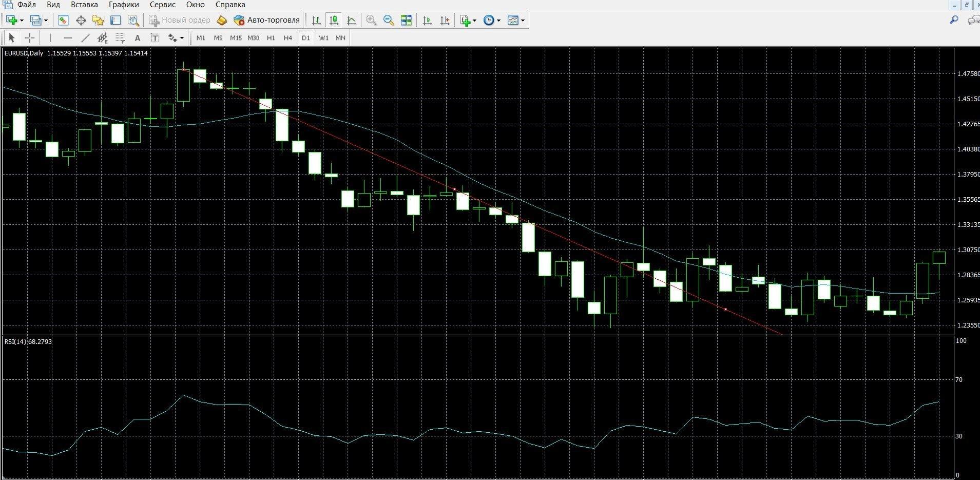Click the zoom out magnifier
980x480 pixels.
(389, 21)
